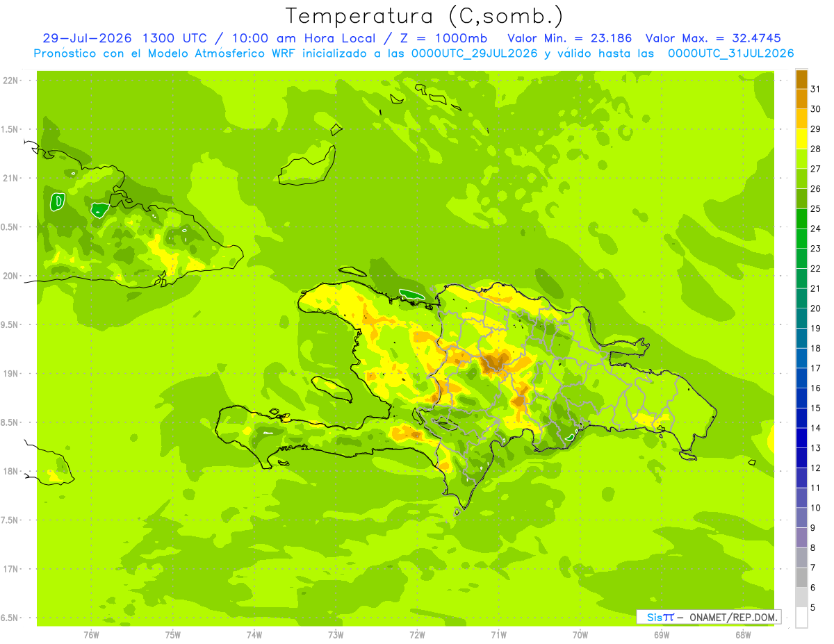Viewport: 834px width, 644px height.
Task: Click the legend value "23"
Action: [x=816, y=248]
